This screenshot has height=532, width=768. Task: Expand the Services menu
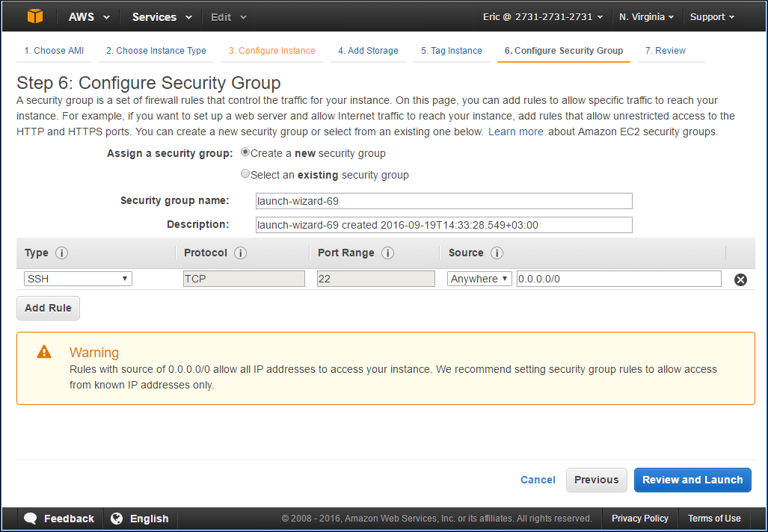click(x=162, y=16)
